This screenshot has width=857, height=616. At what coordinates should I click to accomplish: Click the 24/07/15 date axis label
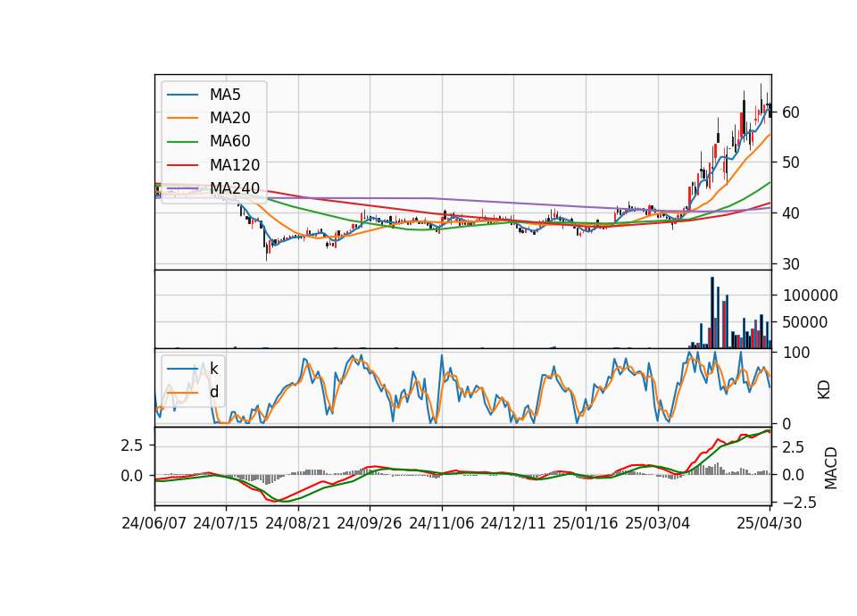pos(226,523)
